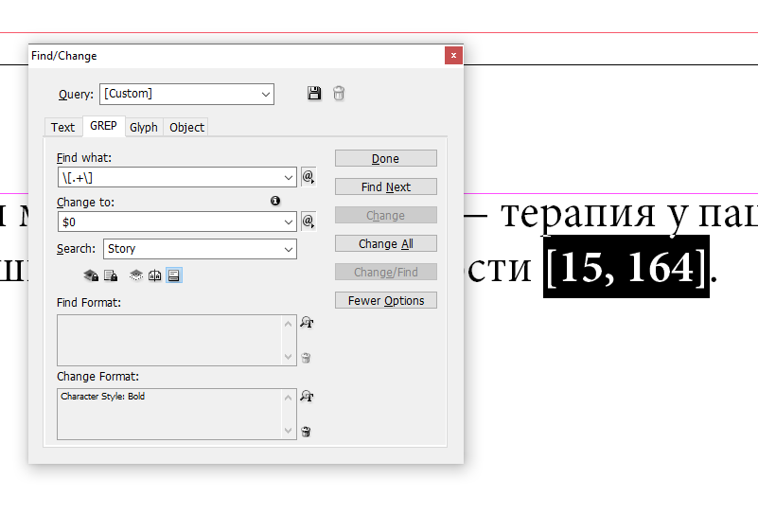The width and height of the screenshot is (758, 532).
Task: Click the Character Style: Bold entry
Action: pos(102,396)
